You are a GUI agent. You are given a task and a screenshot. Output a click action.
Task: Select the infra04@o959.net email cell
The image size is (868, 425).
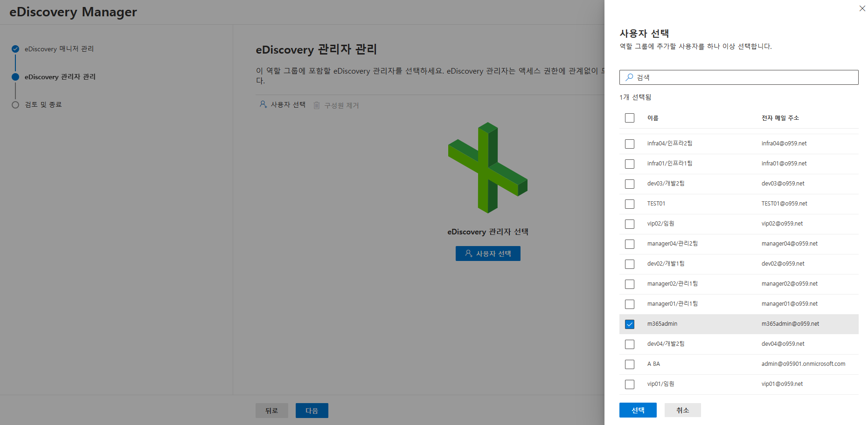(x=784, y=144)
